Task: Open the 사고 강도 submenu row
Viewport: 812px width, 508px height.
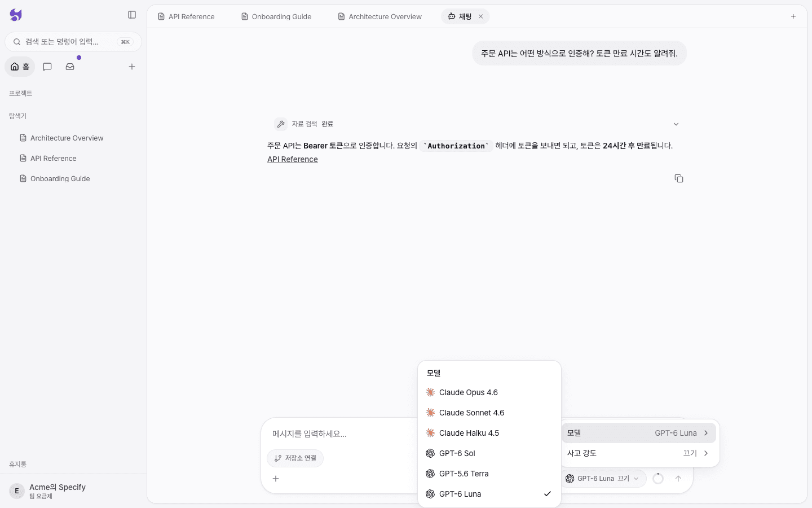Action: (639, 453)
